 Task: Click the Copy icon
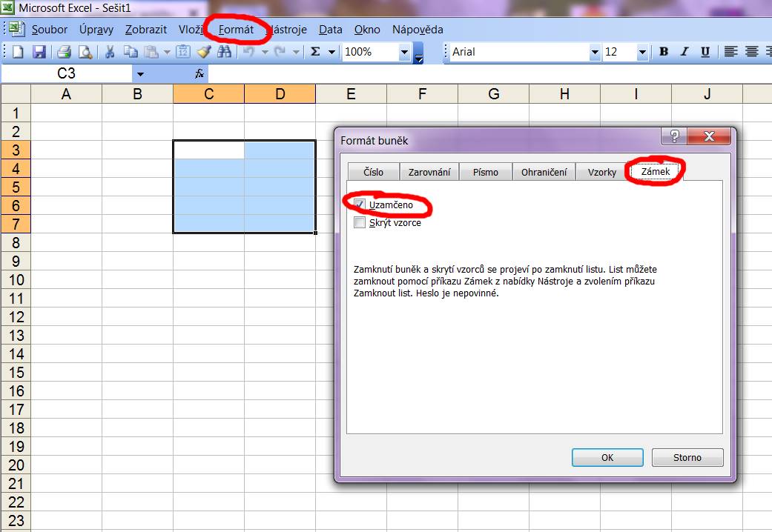pyautogui.click(x=131, y=52)
